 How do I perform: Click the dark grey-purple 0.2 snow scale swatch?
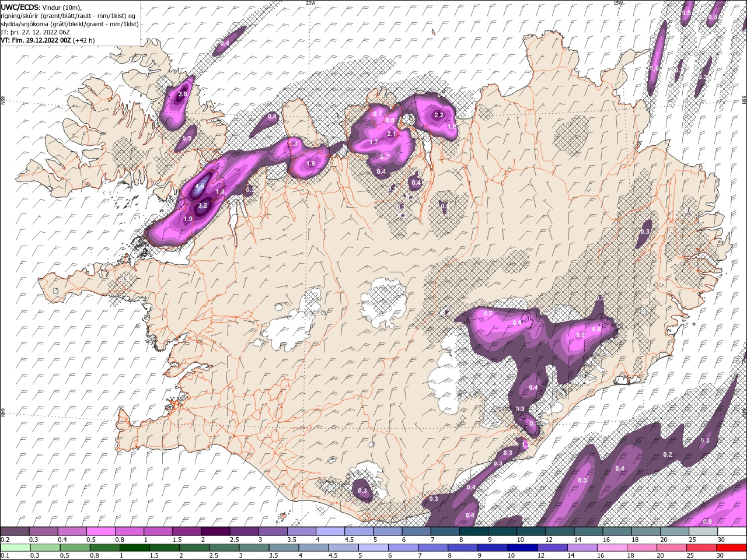(15, 531)
